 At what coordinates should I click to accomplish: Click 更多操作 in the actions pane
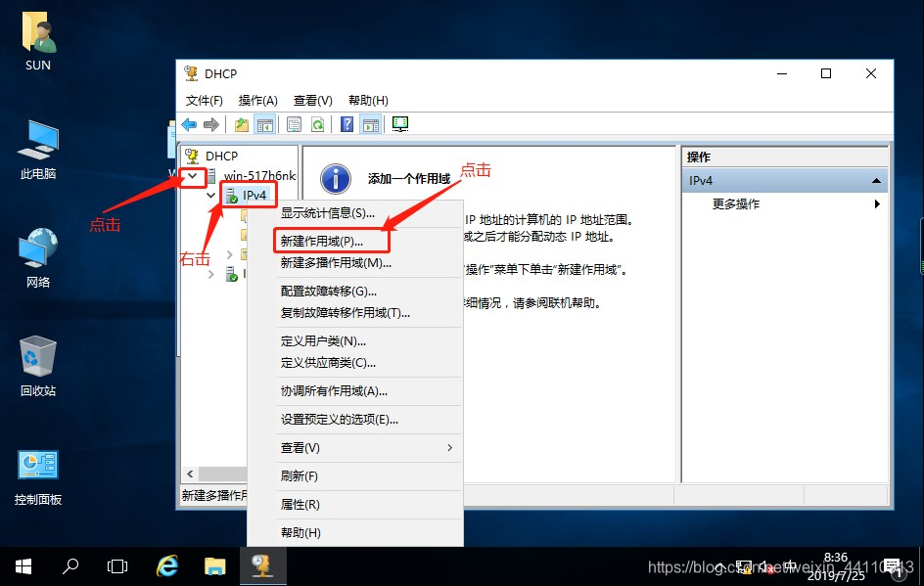tap(736, 204)
